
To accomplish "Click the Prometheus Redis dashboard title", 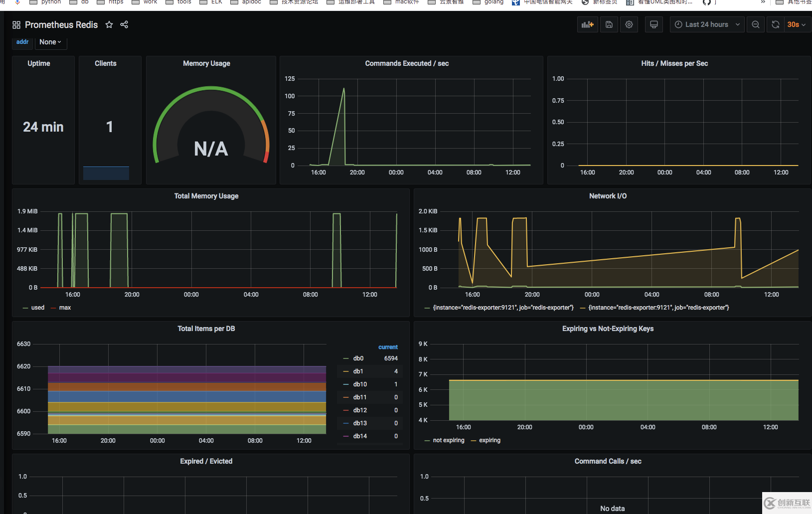I will 61,25.
